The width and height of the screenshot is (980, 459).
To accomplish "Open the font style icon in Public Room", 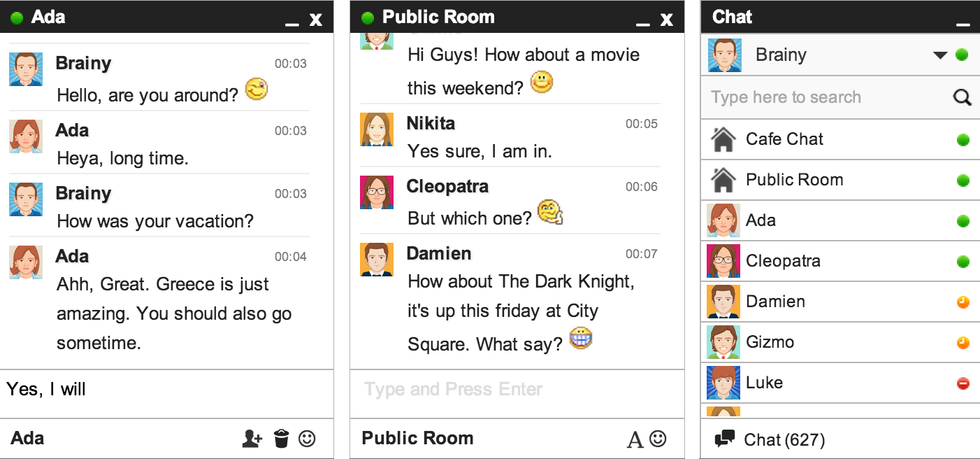I will [635, 439].
